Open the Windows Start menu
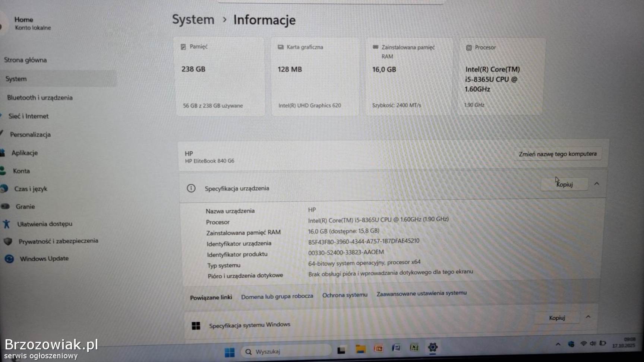The height and width of the screenshot is (362, 644). click(x=230, y=352)
